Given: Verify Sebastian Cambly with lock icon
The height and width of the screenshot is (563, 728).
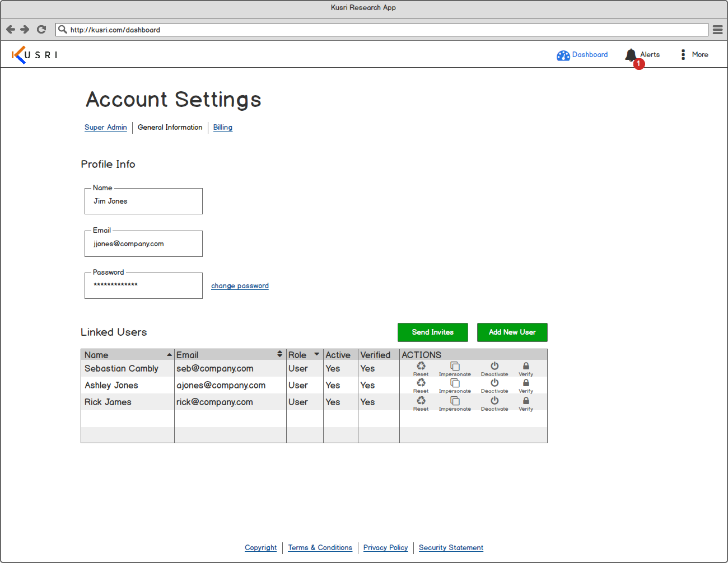Looking at the screenshot, I should click(x=526, y=369).
